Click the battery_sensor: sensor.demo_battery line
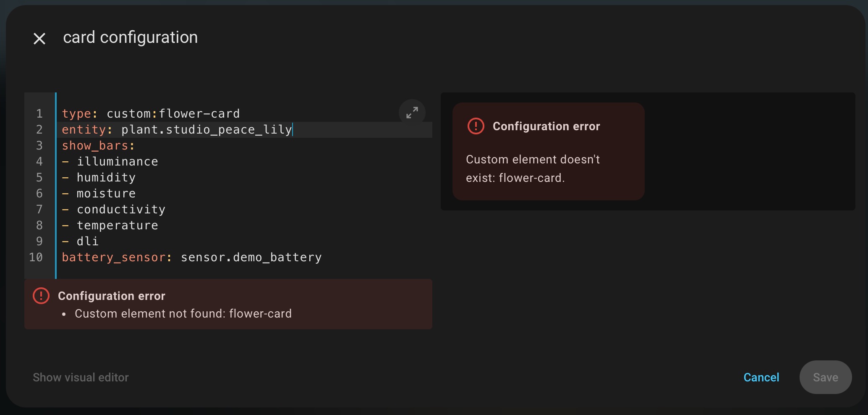This screenshot has width=868, height=415. pyautogui.click(x=191, y=257)
